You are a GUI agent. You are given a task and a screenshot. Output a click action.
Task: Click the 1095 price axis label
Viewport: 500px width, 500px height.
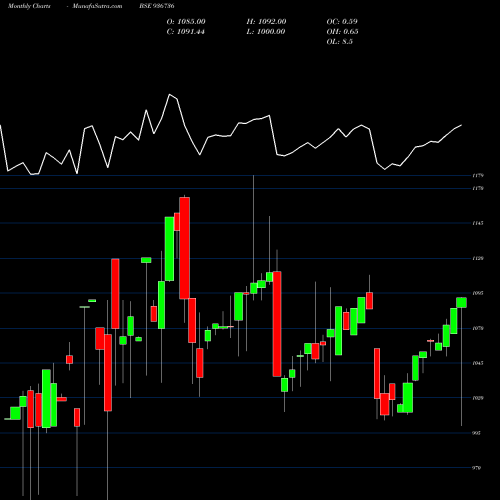click(x=478, y=293)
